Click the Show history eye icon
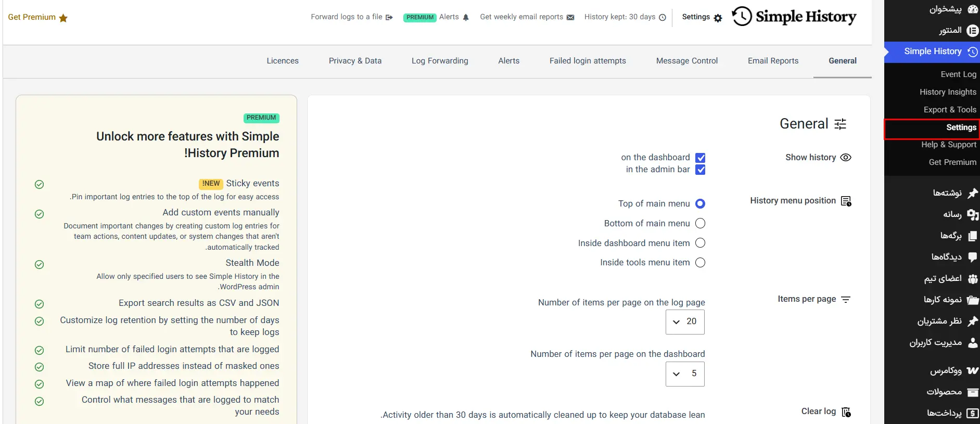This screenshot has height=424, width=980. tap(846, 158)
